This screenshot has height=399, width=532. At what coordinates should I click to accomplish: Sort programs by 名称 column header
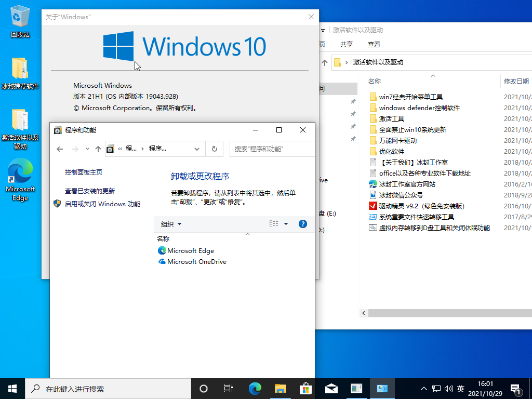(163, 239)
